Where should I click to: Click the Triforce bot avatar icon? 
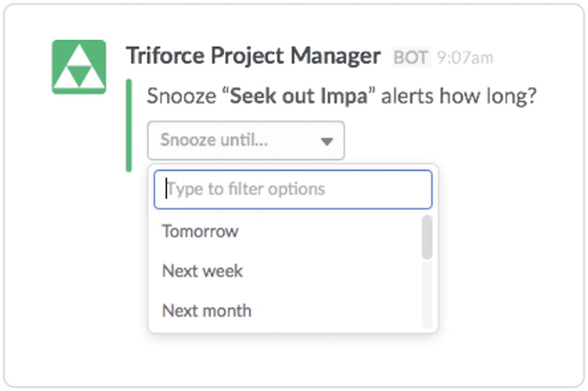click(x=79, y=67)
